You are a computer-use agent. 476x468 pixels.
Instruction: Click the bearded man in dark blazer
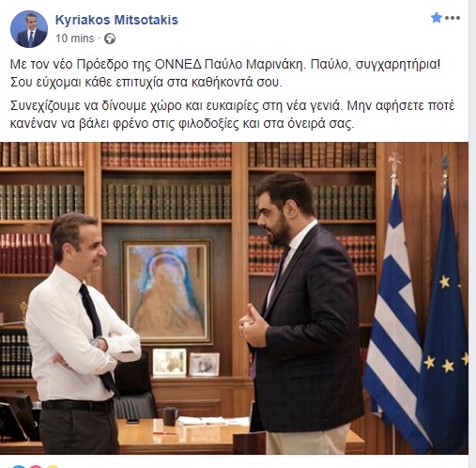click(x=302, y=313)
